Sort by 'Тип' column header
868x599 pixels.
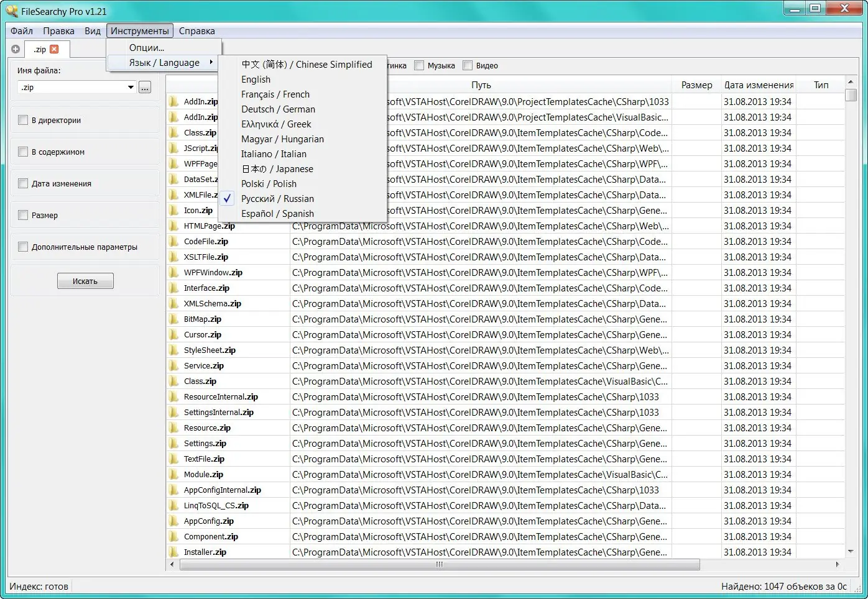pyautogui.click(x=821, y=85)
